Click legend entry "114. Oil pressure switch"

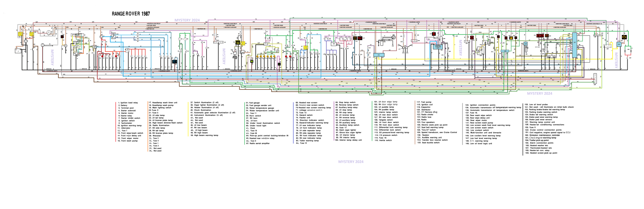click(x=386, y=135)
